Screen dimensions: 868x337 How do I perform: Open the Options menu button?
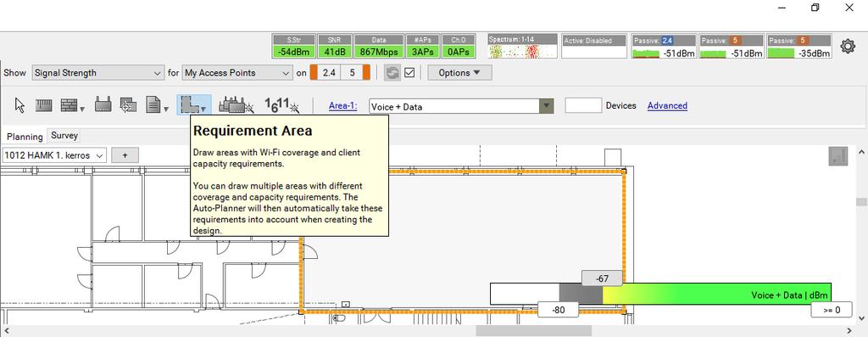click(x=459, y=73)
